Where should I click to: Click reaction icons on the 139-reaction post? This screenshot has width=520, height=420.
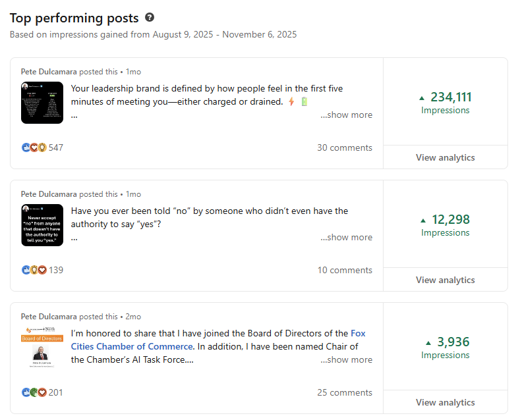34,270
